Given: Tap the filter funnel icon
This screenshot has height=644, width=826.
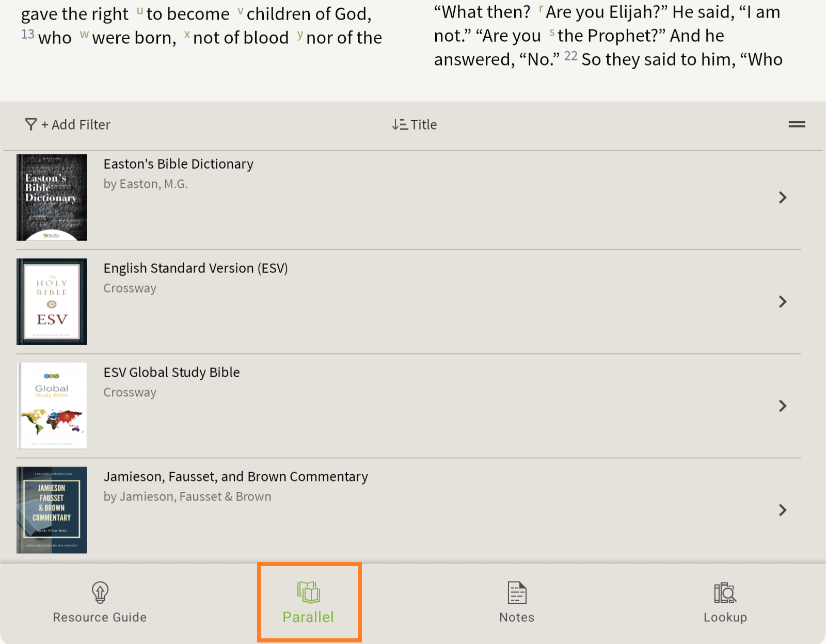Looking at the screenshot, I should [x=31, y=124].
